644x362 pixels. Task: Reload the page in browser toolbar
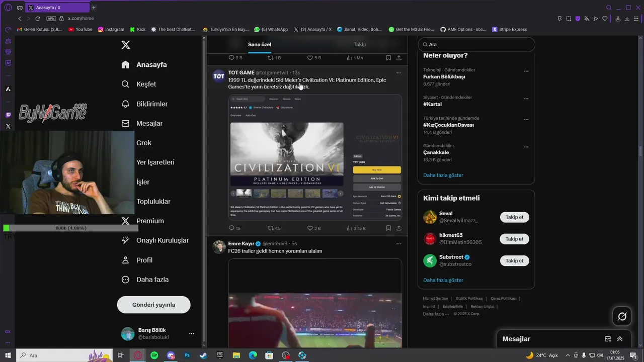point(37,19)
